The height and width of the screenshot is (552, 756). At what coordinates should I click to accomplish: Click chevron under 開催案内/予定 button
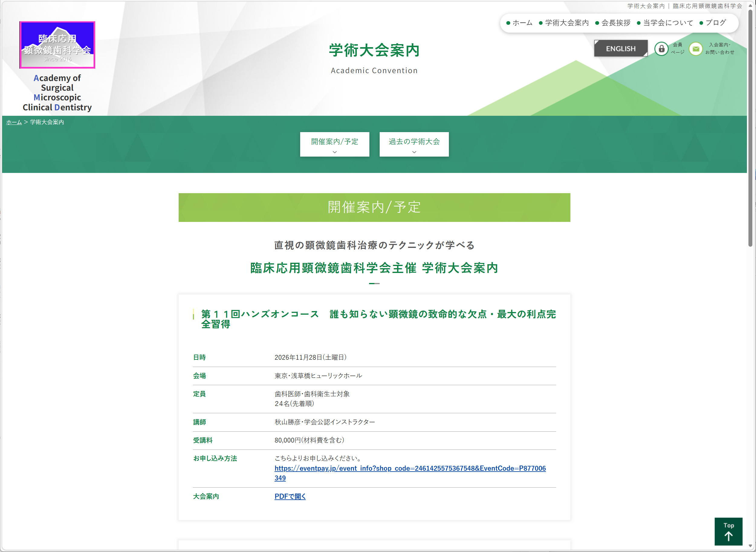pyautogui.click(x=334, y=152)
